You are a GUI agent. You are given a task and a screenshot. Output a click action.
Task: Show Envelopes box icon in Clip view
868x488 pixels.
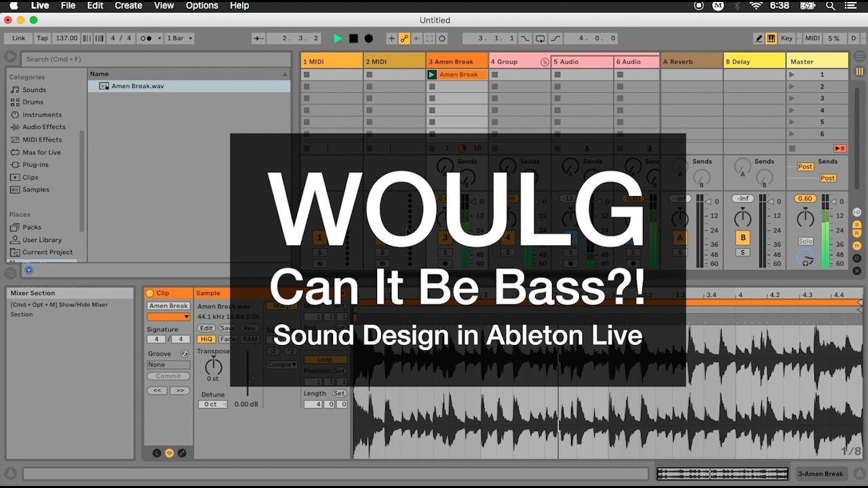(182, 453)
